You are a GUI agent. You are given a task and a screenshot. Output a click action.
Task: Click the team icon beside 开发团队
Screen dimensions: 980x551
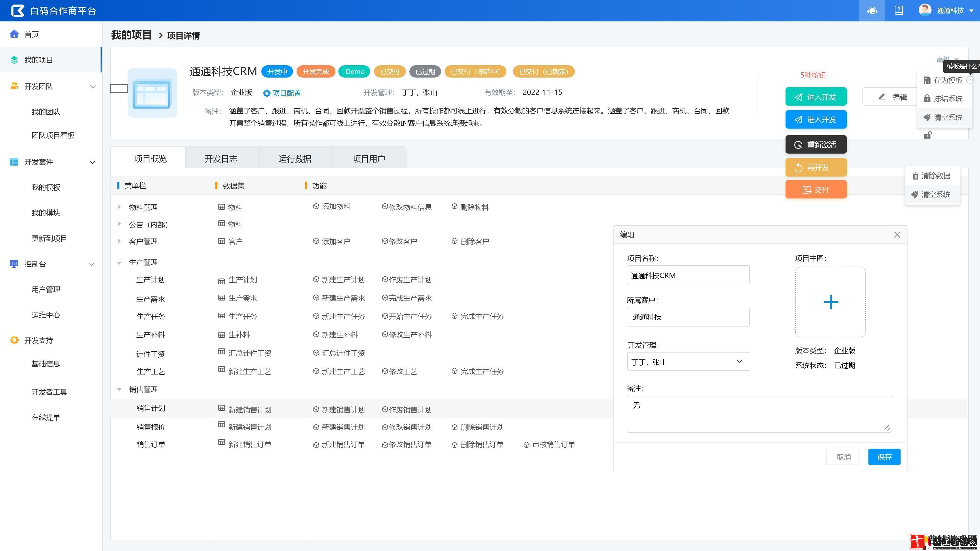(14, 86)
